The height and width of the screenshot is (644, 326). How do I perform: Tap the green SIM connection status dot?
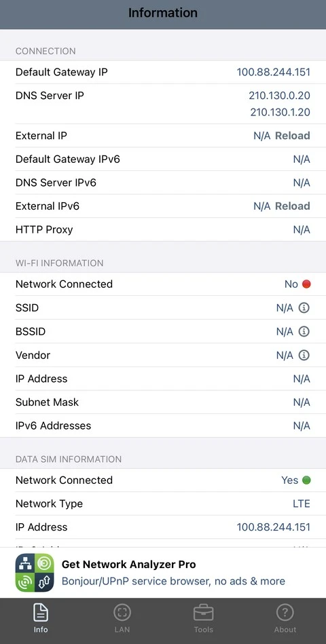(x=306, y=480)
